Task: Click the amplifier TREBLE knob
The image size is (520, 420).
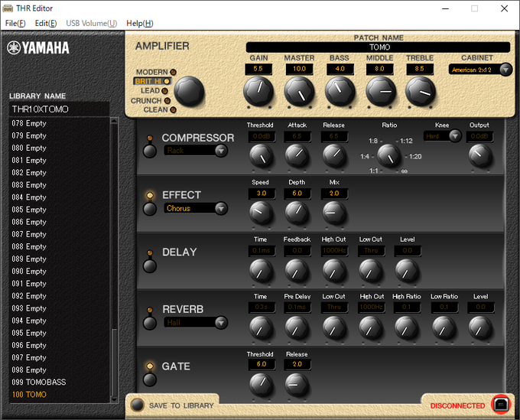Action: coord(421,91)
